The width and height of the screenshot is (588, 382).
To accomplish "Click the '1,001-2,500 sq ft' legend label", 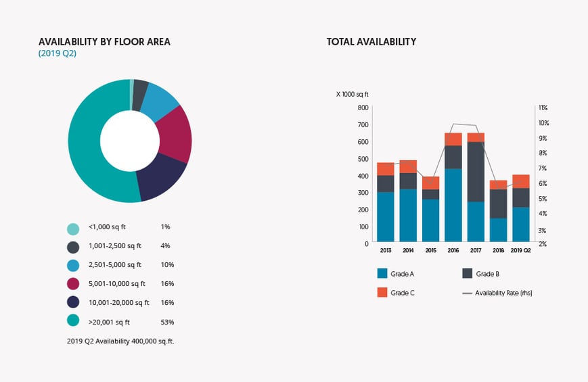I will 115,246.
